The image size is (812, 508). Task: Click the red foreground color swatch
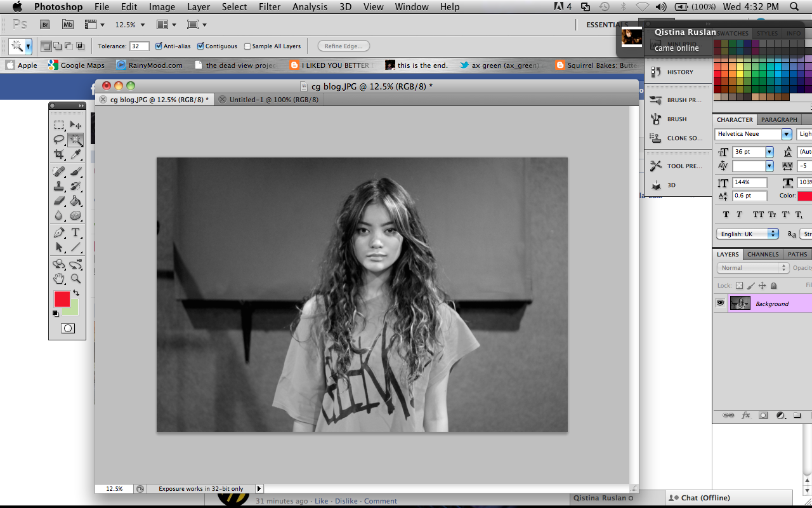pyautogui.click(x=62, y=299)
